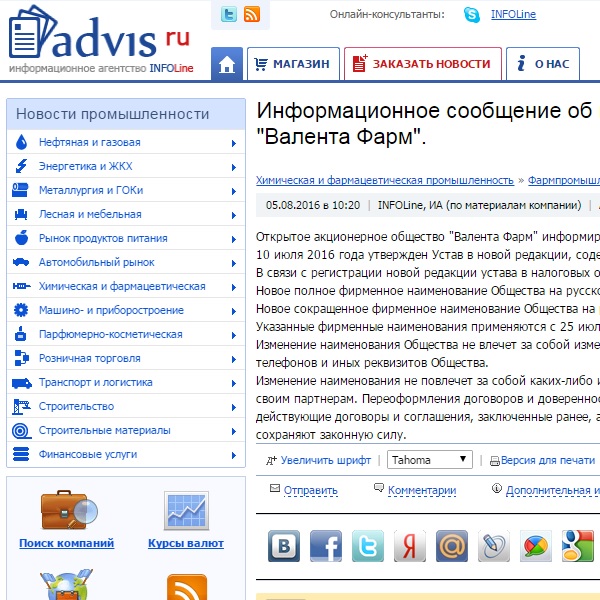Click the lightning icon for Энергетика и ЖКХ
Image resolution: width=600 pixels, height=600 pixels.
(21, 166)
